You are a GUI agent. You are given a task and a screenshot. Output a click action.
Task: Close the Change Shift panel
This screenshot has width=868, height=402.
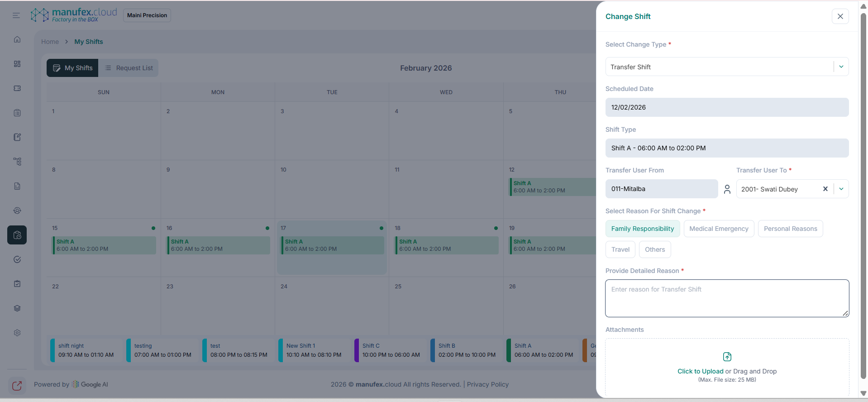coord(840,16)
